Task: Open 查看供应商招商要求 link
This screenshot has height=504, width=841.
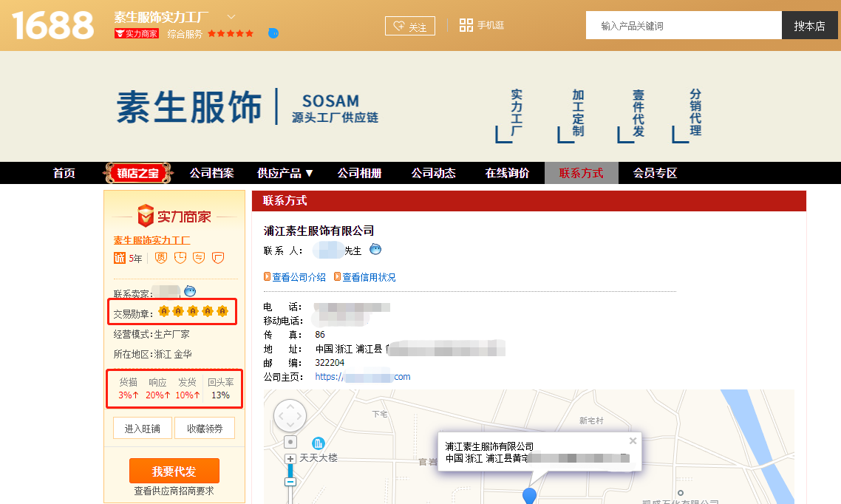Action: tap(174, 491)
